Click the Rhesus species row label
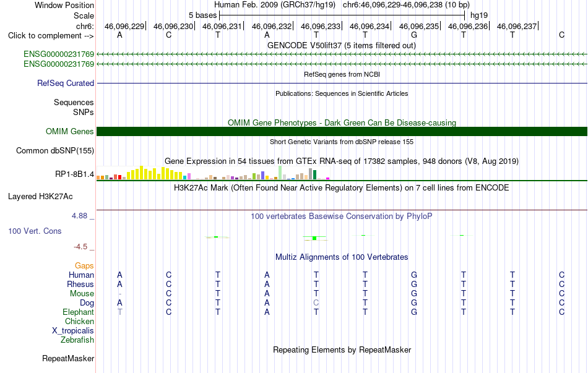 pyautogui.click(x=80, y=284)
